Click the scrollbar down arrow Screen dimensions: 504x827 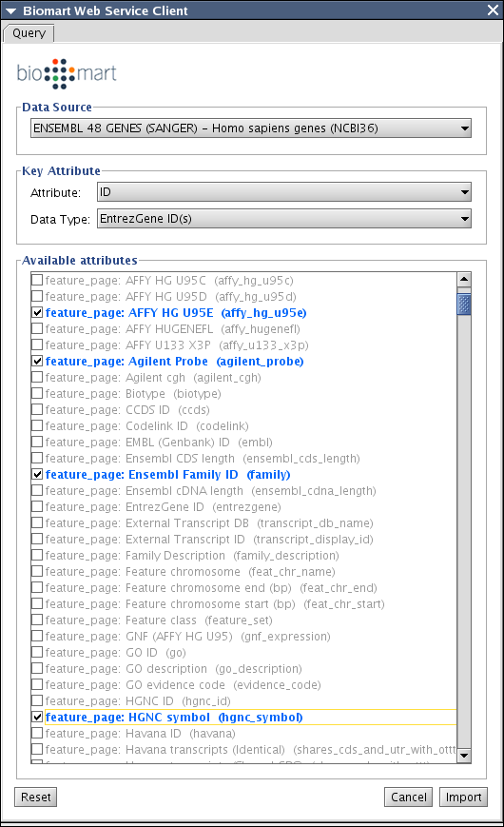click(x=464, y=756)
